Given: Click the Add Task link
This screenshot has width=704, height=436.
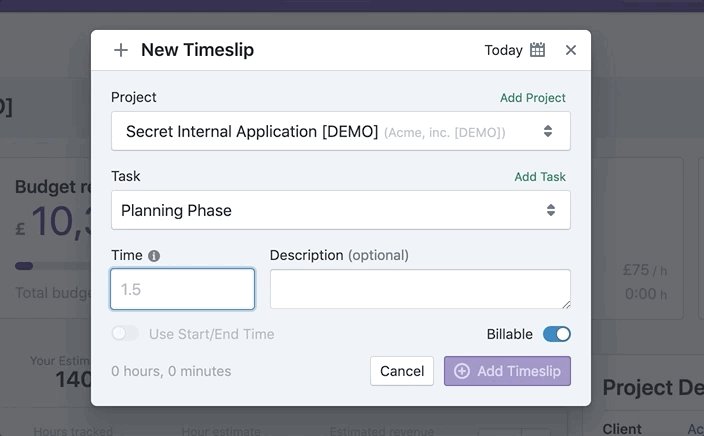Looking at the screenshot, I should (x=540, y=177).
